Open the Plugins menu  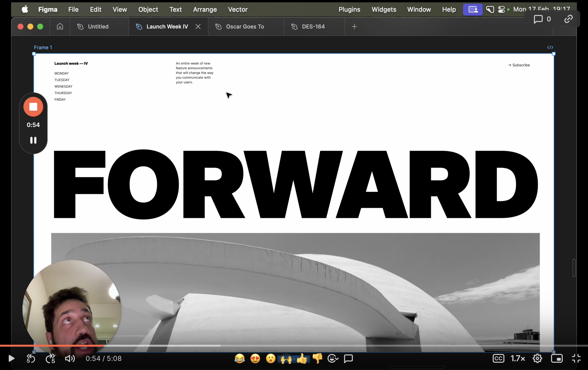pyautogui.click(x=349, y=9)
